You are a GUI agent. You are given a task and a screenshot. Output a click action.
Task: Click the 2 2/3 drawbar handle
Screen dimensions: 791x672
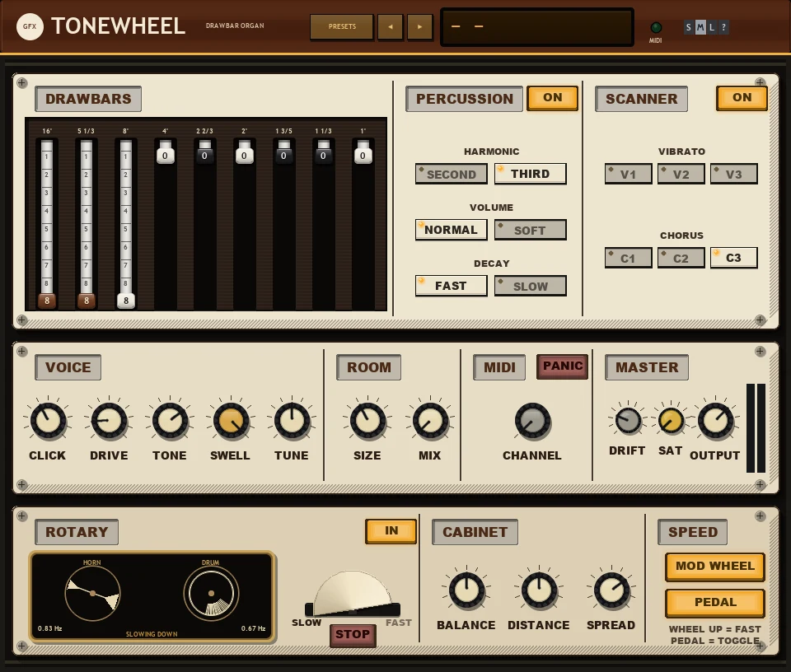click(205, 156)
